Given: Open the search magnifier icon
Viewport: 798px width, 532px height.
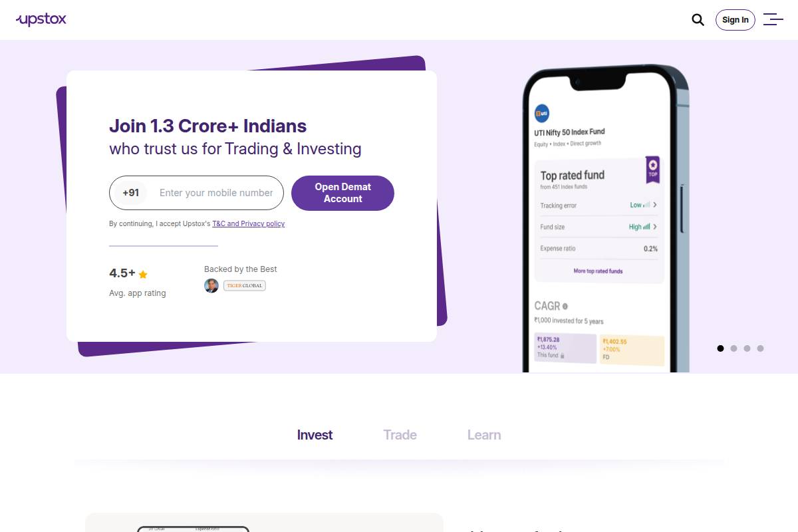Looking at the screenshot, I should click(x=698, y=20).
